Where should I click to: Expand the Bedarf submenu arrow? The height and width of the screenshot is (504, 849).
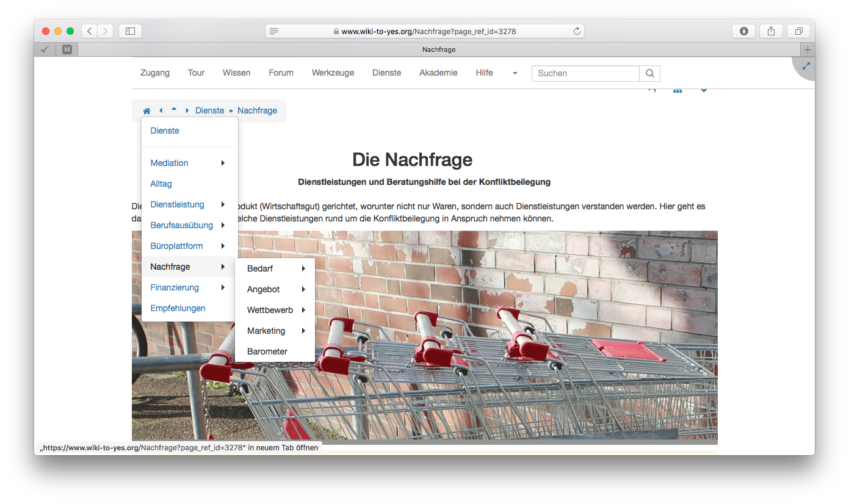coord(303,268)
